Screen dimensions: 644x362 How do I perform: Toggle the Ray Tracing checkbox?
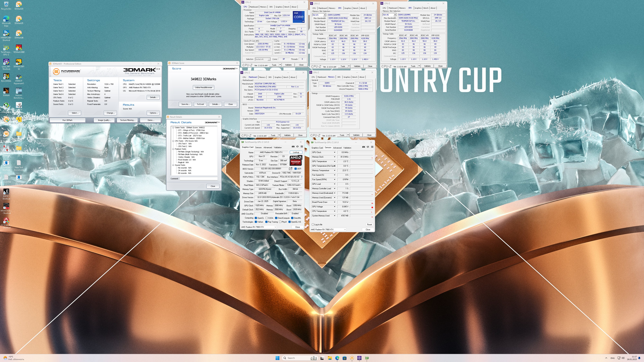pos(266,222)
